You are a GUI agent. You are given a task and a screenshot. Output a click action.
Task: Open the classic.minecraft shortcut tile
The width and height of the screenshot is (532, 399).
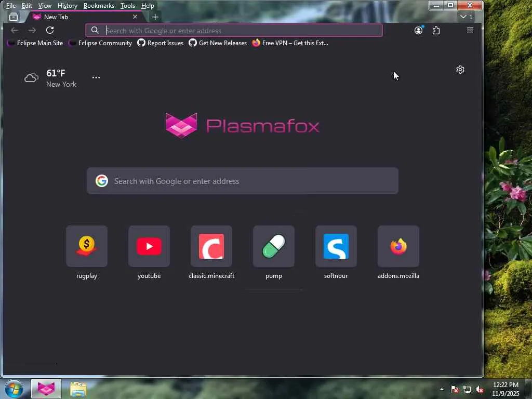(x=211, y=246)
